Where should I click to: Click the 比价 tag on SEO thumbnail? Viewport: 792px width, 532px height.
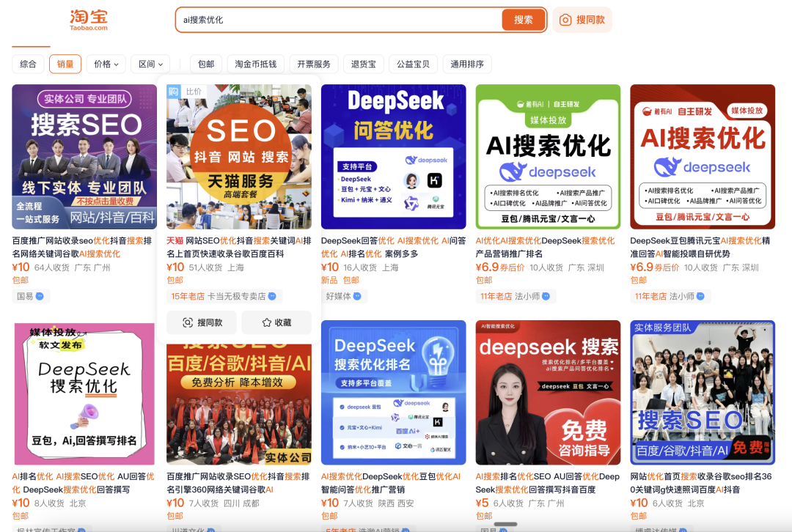194,92
